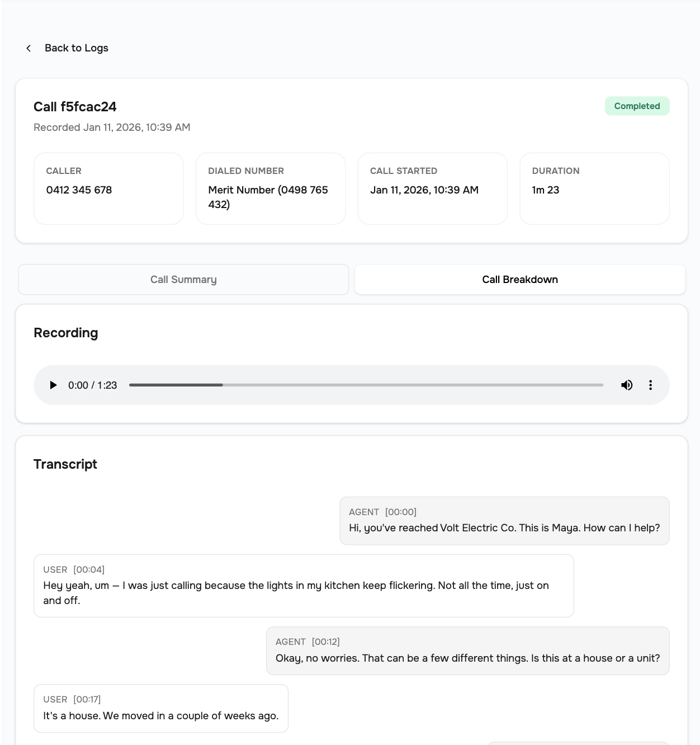
Task: Click the Completed status badge
Action: [x=637, y=106]
